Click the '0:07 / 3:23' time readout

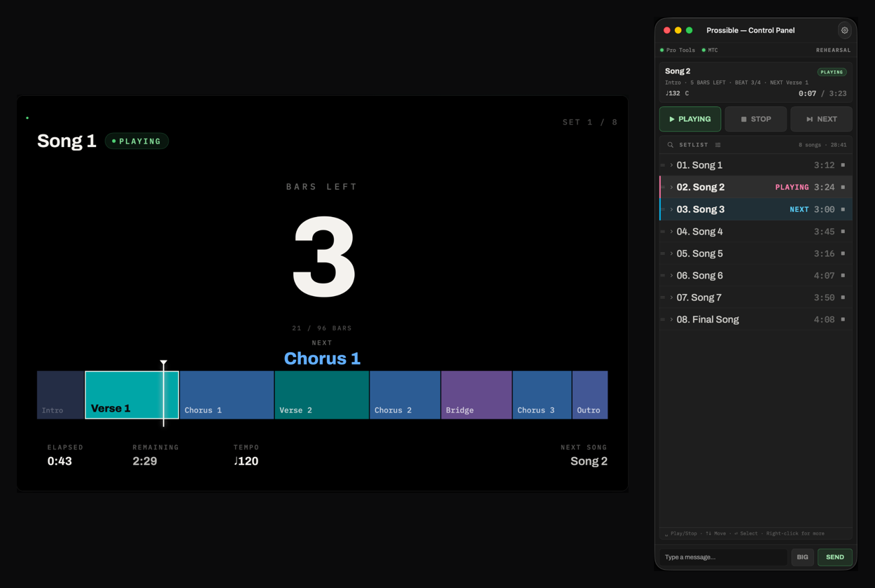coord(822,94)
